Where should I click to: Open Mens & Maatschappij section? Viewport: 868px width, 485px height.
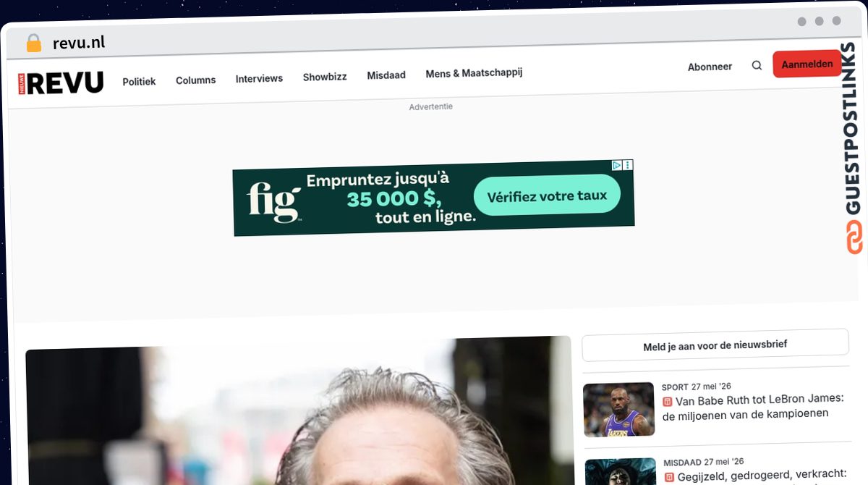[474, 73]
